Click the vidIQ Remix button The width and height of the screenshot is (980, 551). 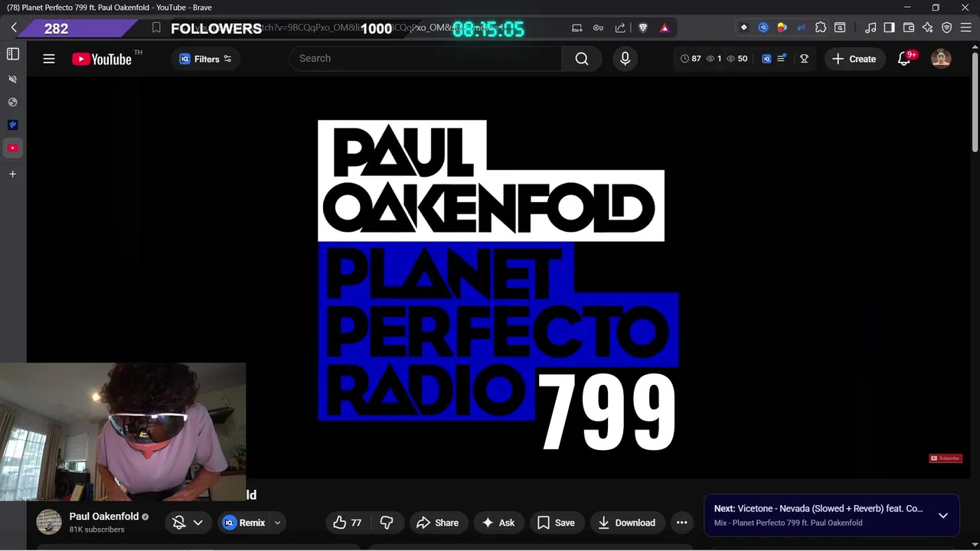(x=244, y=523)
